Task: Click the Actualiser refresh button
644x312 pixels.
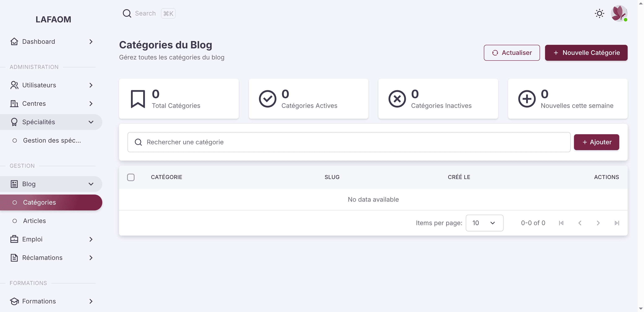Action: [x=512, y=53]
